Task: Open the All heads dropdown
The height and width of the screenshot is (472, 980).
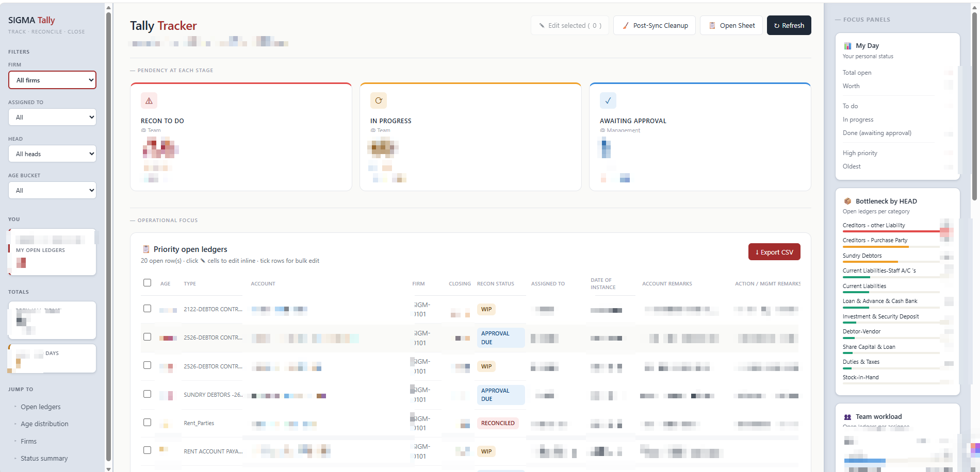Action: 53,154
